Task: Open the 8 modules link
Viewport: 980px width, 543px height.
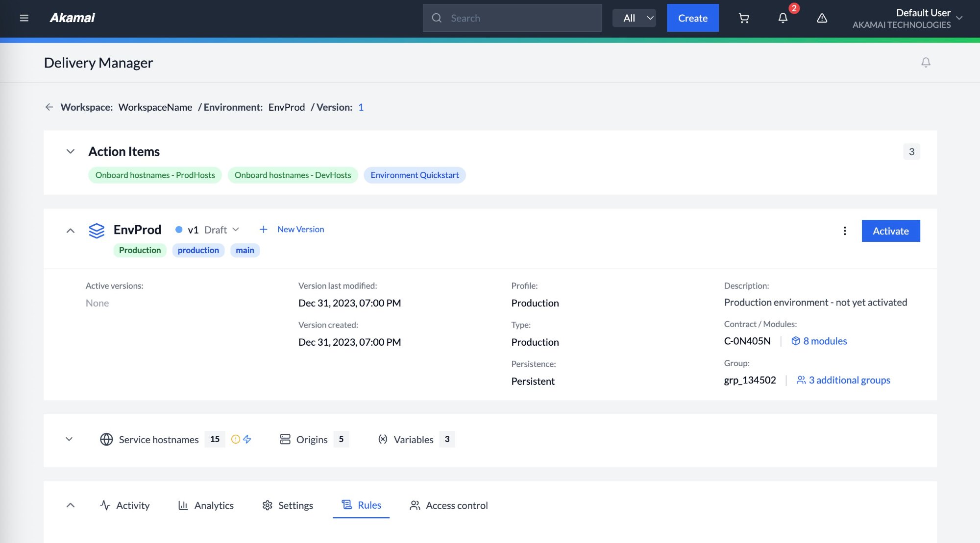Action: point(824,341)
